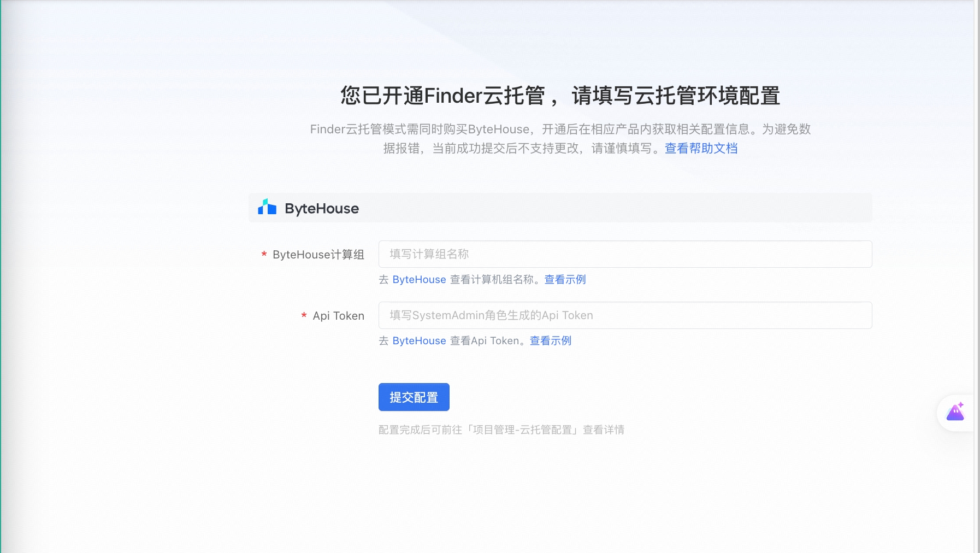Open the 查看帮助文档 help link
Screen dimensions: 980x553
pyautogui.click(x=701, y=149)
